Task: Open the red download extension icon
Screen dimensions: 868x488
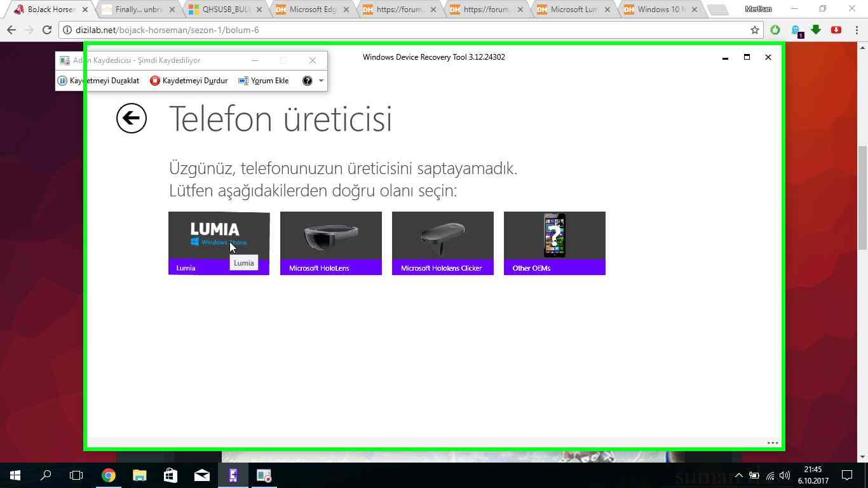Action: tap(837, 30)
